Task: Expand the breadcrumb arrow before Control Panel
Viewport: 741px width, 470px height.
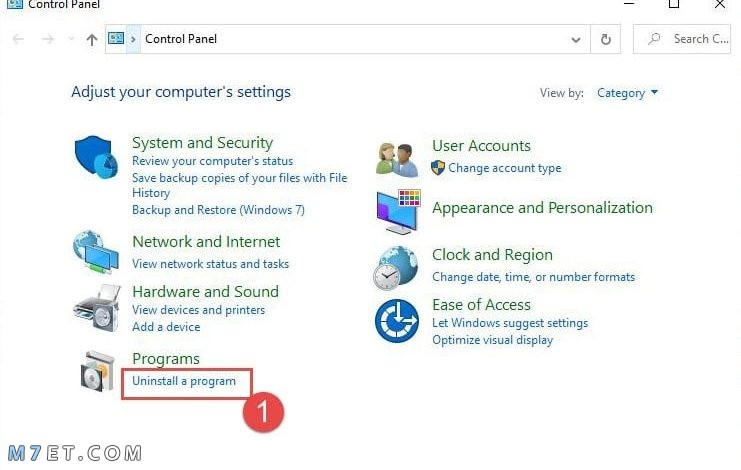Action: pyautogui.click(x=133, y=39)
